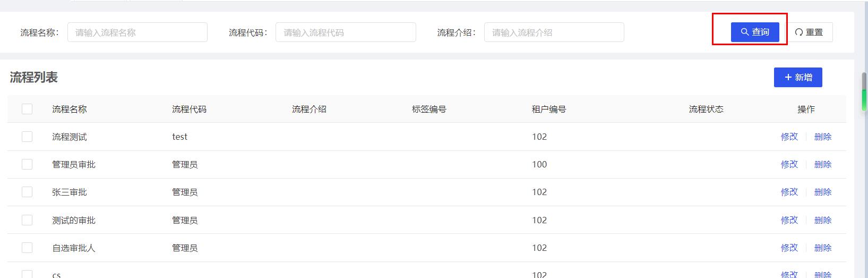Click 删除 on the 自选审批人 row

[x=823, y=248]
